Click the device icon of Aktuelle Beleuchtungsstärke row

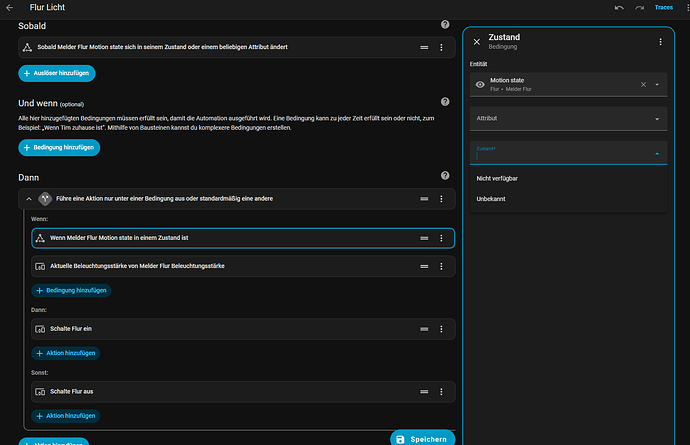pyautogui.click(x=40, y=266)
